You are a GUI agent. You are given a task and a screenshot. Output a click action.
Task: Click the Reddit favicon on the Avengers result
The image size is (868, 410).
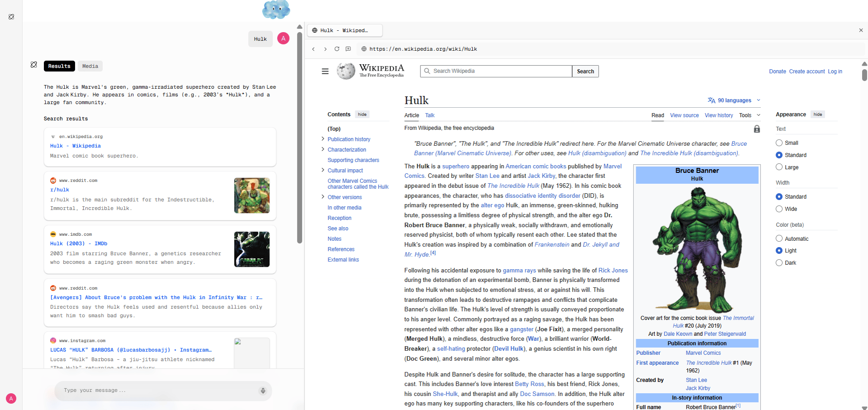53,288
